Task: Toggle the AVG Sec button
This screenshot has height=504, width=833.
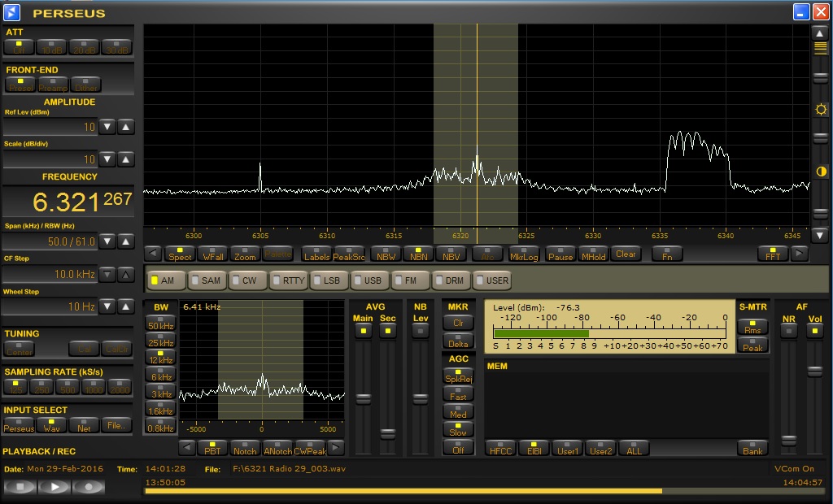Action: [x=388, y=331]
